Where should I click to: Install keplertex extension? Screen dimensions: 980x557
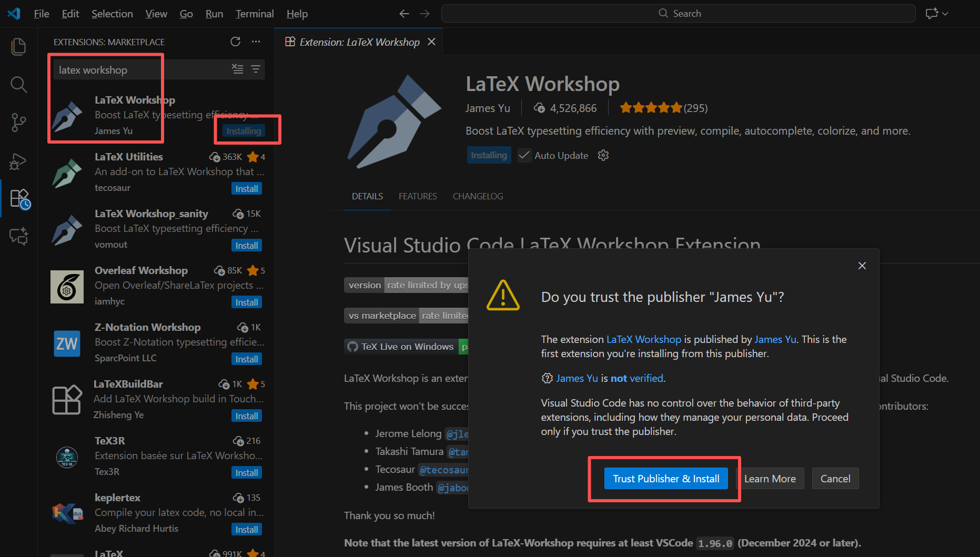tap(247, 529)
